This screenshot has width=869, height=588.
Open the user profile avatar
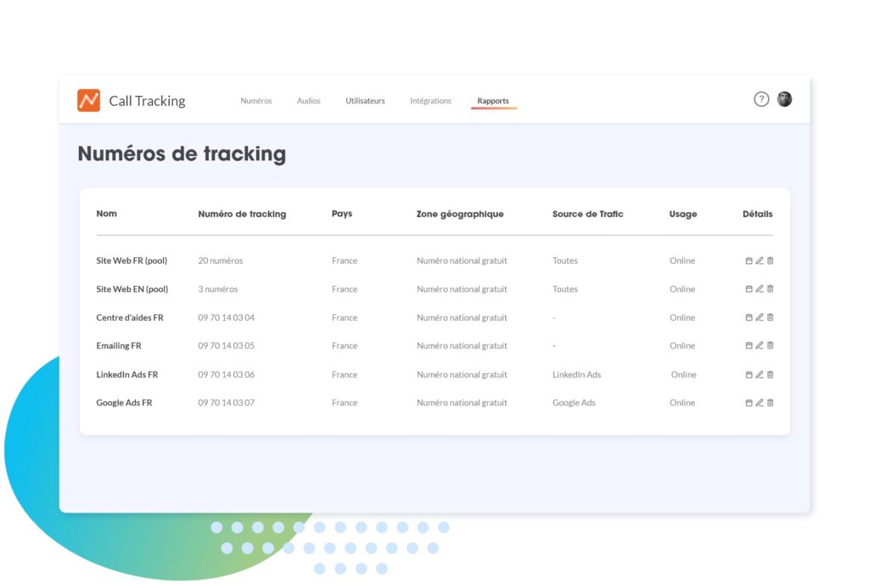pos(784,99)
